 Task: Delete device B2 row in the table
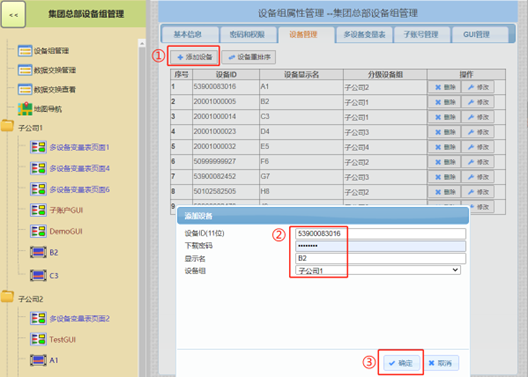(x=444, y=102)
